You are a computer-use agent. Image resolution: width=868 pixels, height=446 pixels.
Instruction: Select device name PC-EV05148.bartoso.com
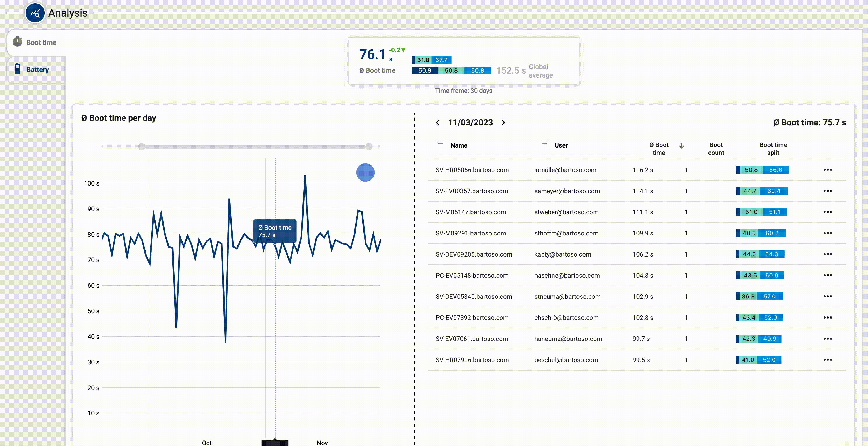pyautogui.click(x=472, y=276)
